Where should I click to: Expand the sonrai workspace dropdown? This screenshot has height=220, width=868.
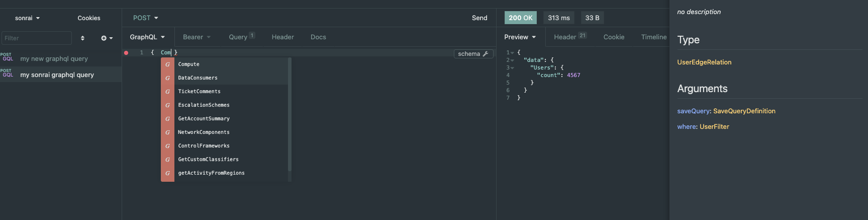point(27,18)
